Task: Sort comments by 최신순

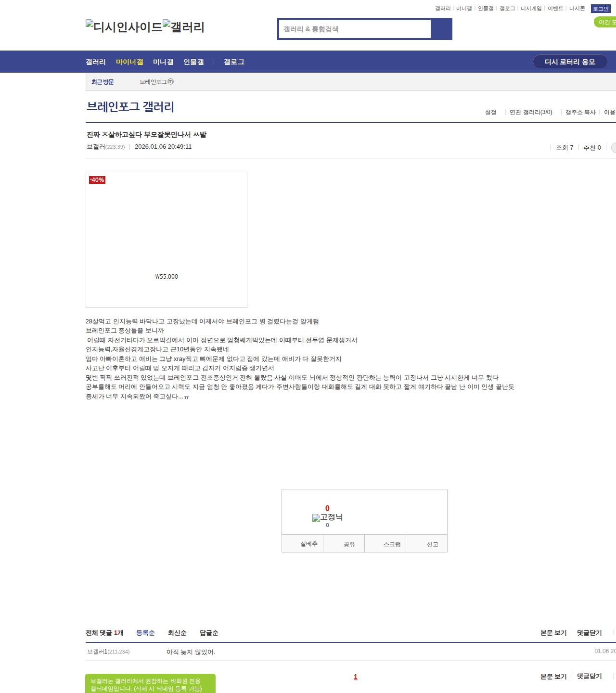Action: pos(177,633)
